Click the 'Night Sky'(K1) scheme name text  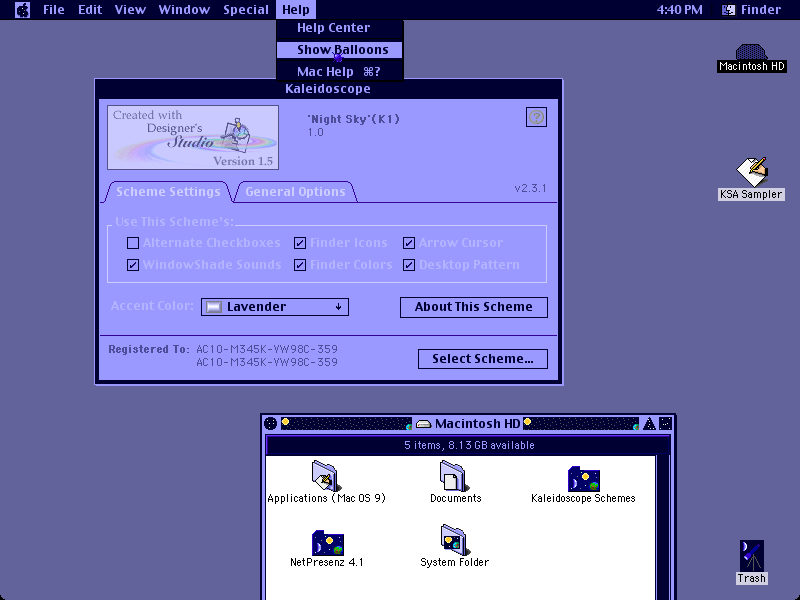coord(353,119)
